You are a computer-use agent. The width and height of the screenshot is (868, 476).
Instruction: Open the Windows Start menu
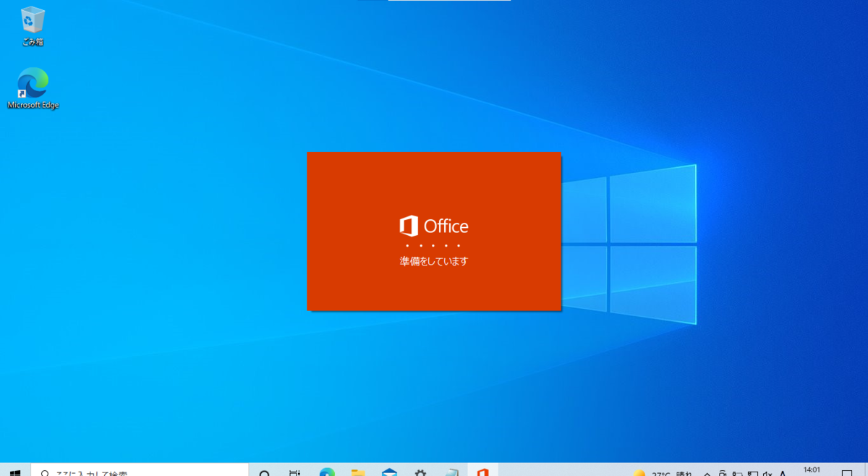pos(15,472)
